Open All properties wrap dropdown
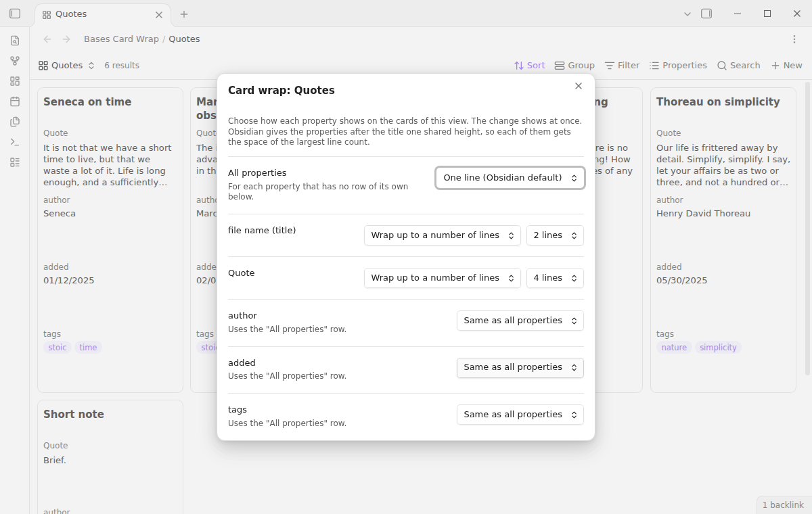Image resolution: width=812 pixels, height=514 pixels. (x=510, y=178)
